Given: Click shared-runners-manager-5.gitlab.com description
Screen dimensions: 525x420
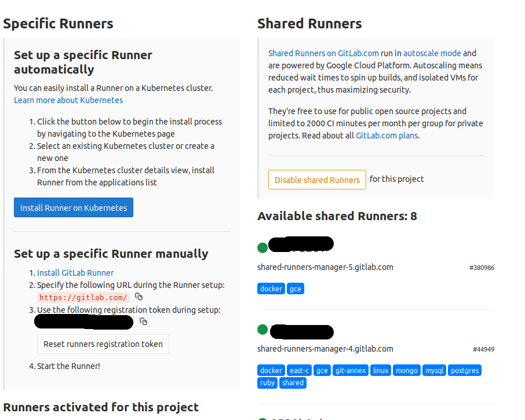Looking at the screenshot, I should click(325, 267).
